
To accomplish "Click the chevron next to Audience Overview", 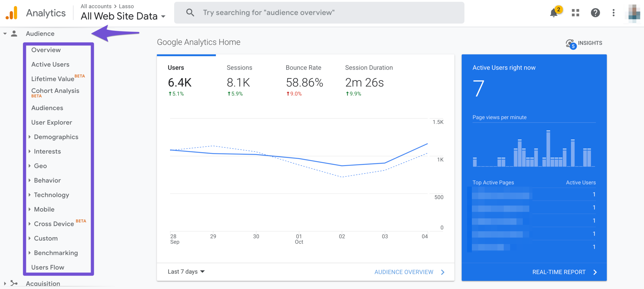I will pyautogui.click(x=443, y=272).
